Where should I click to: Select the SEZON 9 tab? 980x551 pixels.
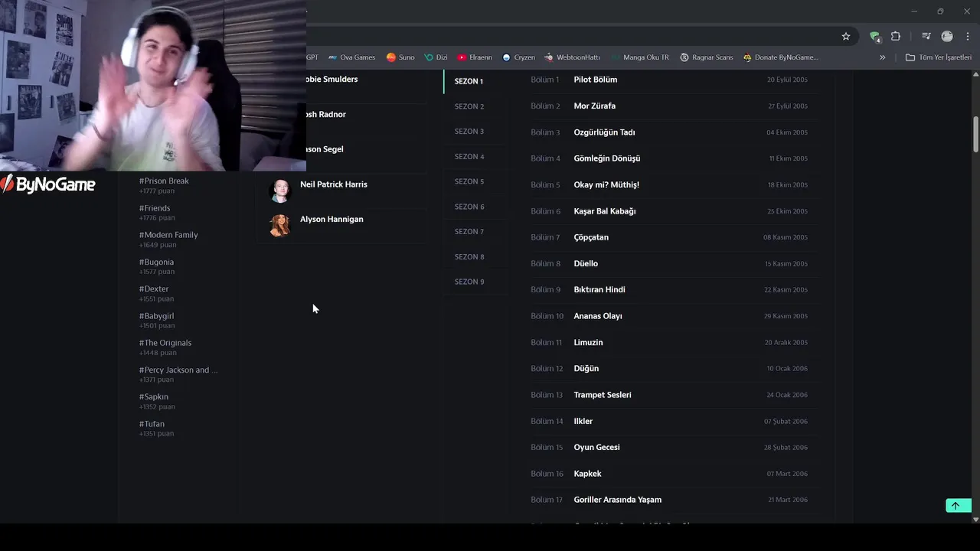469,282
